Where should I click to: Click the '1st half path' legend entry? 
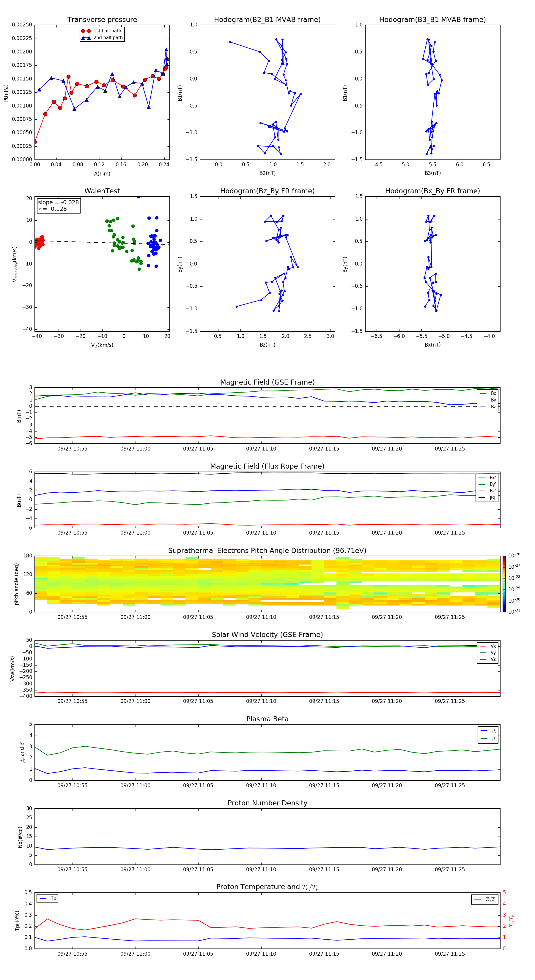[x=101, y=31]
